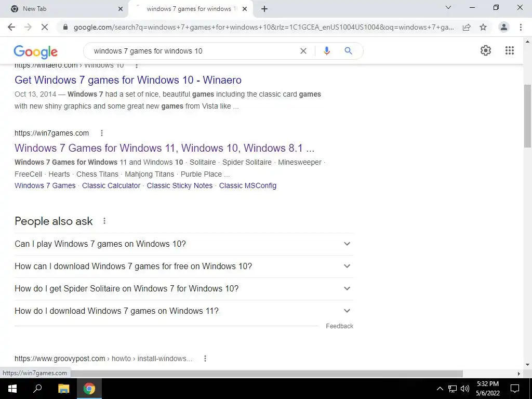Viewport: 532px width, 399px height.
Task: Click the vertical scrollbar thumb
Action: click(527, 115)
